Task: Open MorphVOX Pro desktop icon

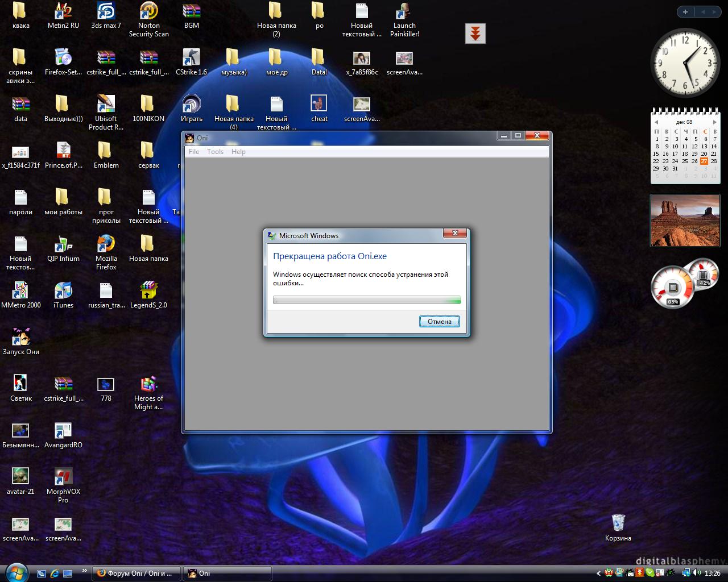Action: pyautogui.click(x=63, y=477)
